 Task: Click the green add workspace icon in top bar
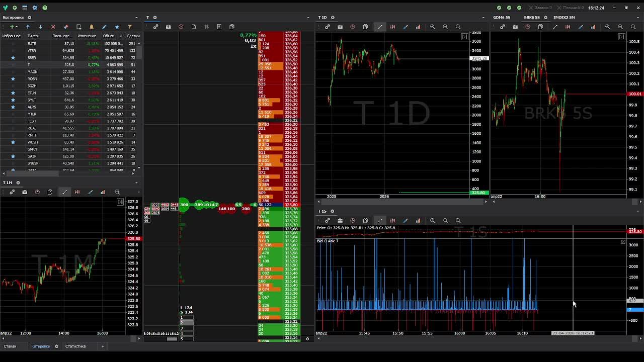coord(15,8)
